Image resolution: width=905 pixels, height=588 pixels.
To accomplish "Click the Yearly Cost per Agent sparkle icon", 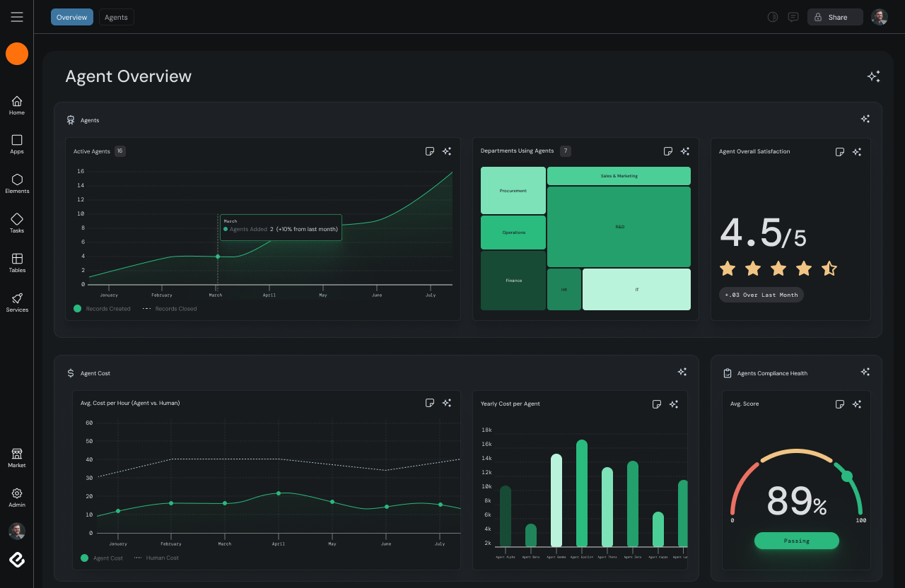I will [x=674, y=404].
